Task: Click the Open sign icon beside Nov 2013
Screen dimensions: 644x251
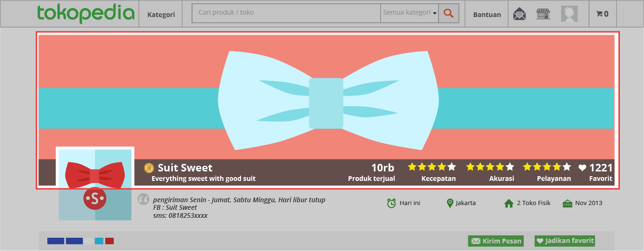Action: [567, 203]
